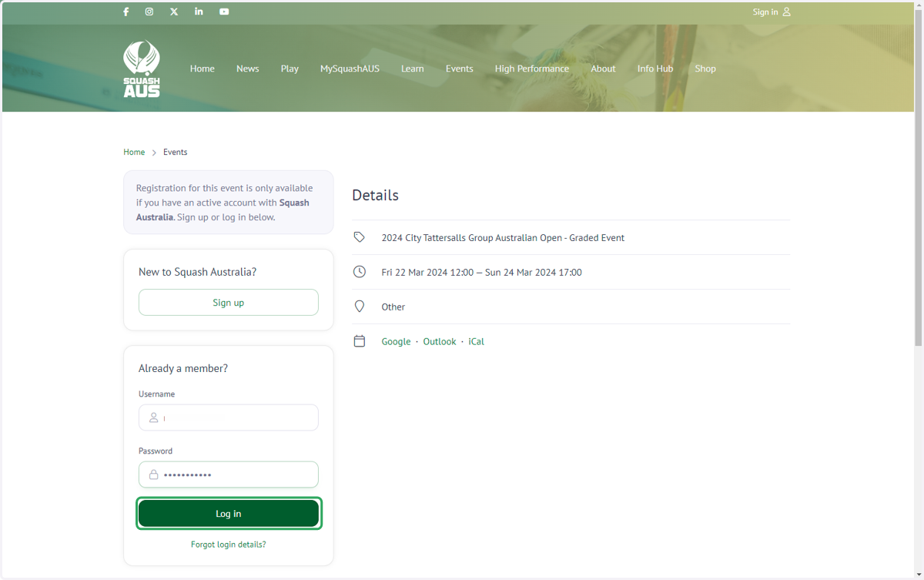Add event to Google calendar
The height and width of the screenshot is (580, 924).
click(397, 341)
